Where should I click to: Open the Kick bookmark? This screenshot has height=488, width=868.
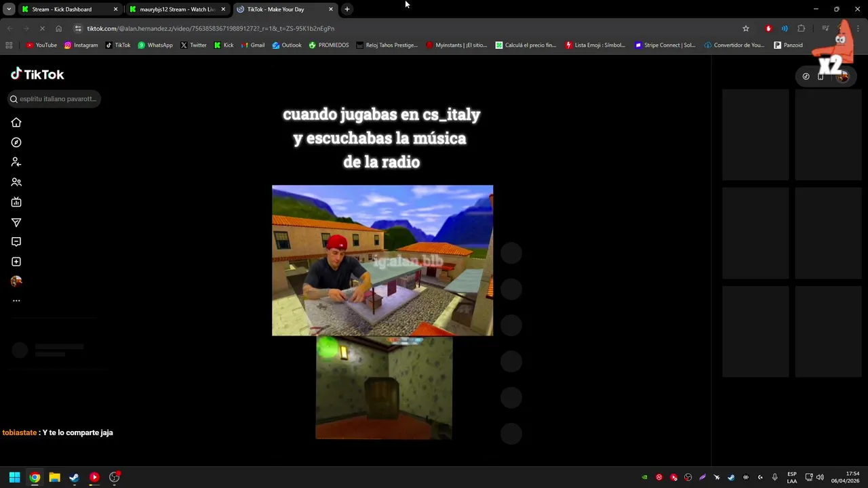click(224, 45)
